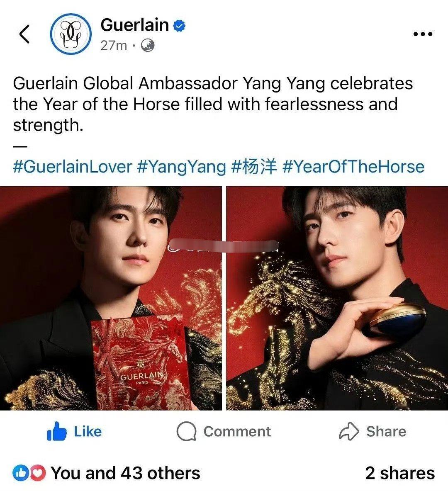The height and width of the screenshot is (491, 448).
Task: View the right photo with blue jar
Action: coord(337,298)
